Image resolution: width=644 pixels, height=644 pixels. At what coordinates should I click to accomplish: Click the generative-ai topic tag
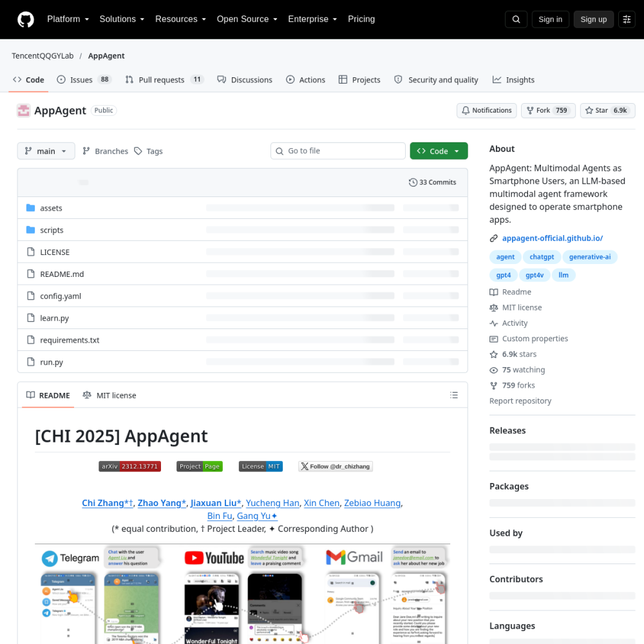[x=590, y=257]
